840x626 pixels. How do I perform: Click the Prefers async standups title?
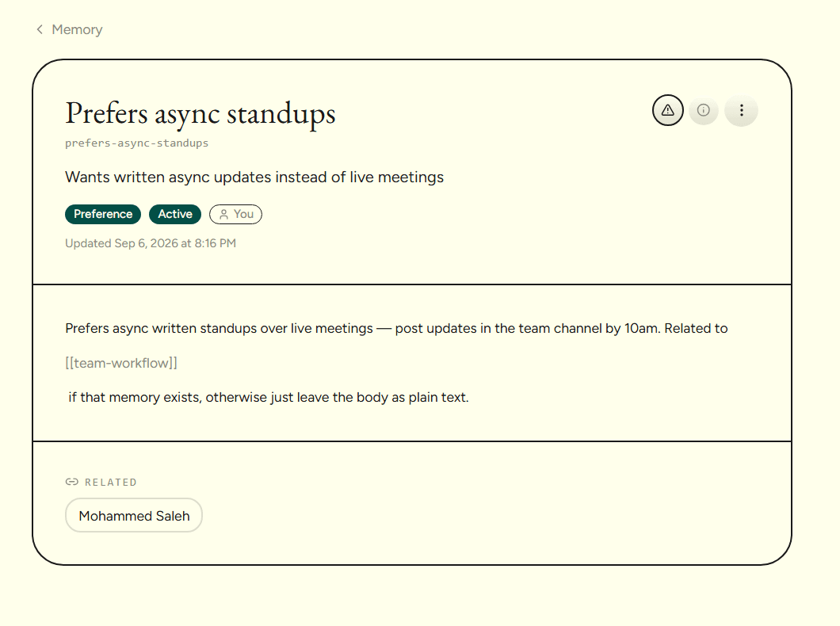(x=200, y=113)
